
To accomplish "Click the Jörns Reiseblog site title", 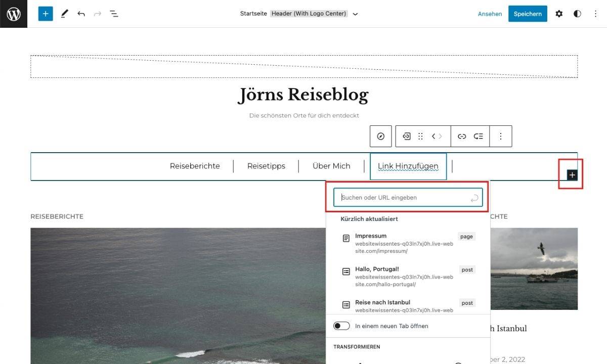I will point(303,95).
